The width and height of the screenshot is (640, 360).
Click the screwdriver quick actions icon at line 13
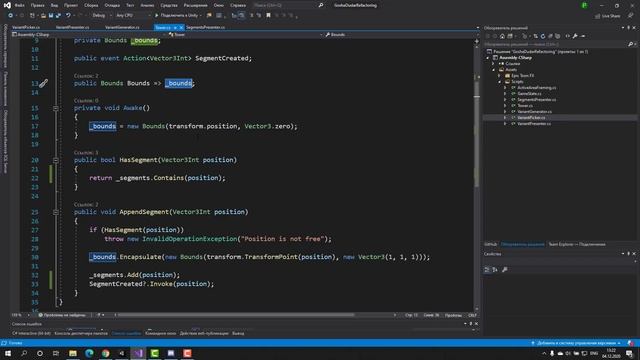coord(43,83)
